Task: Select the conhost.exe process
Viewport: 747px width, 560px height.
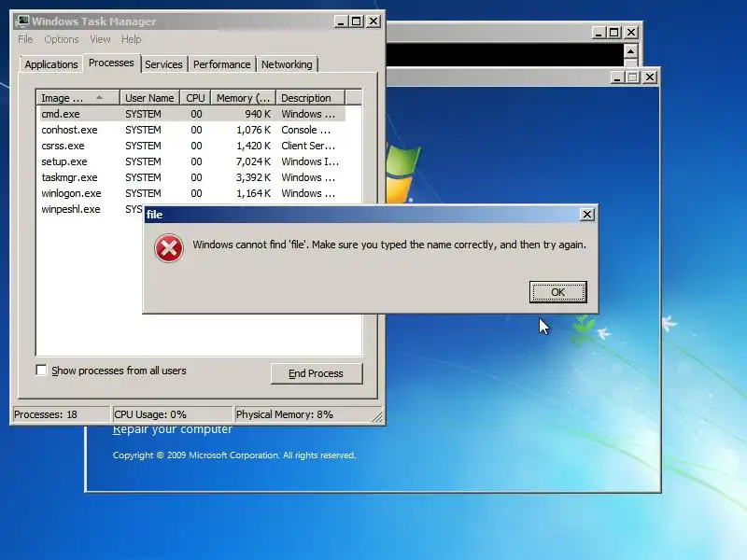Action: click(192, 130)
